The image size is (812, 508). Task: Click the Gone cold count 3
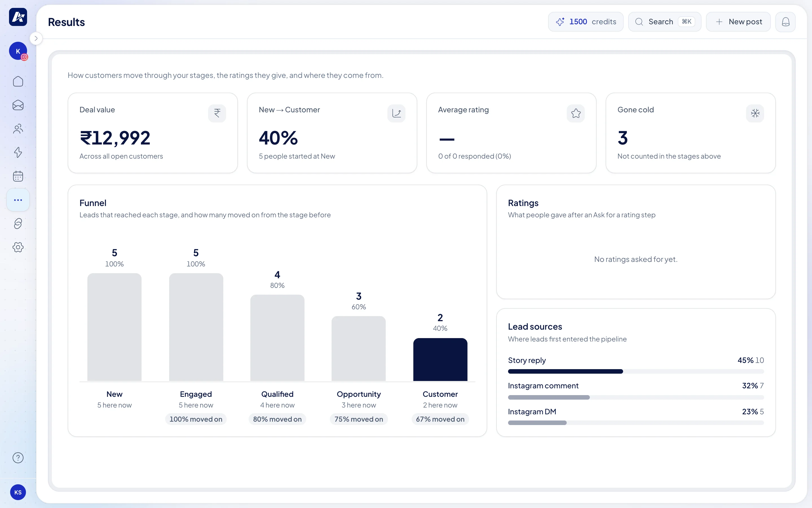(623, 138)
